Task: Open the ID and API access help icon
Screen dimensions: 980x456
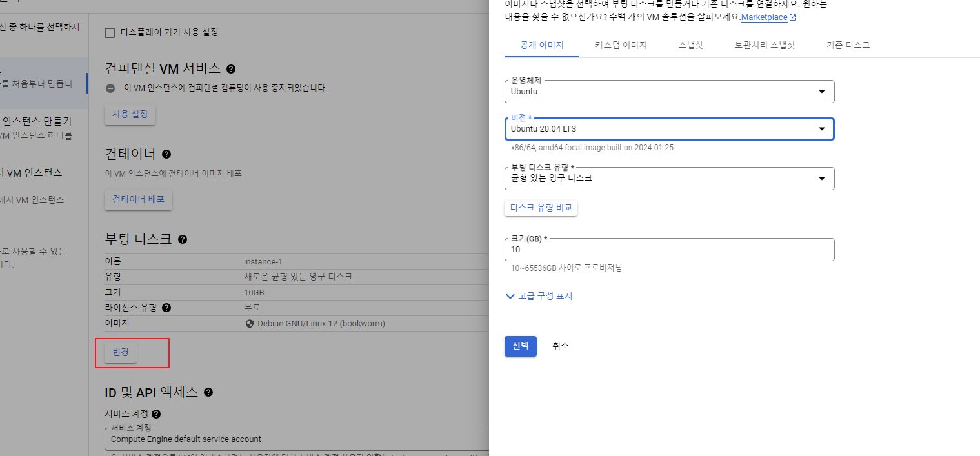Action: coord(208,392)
